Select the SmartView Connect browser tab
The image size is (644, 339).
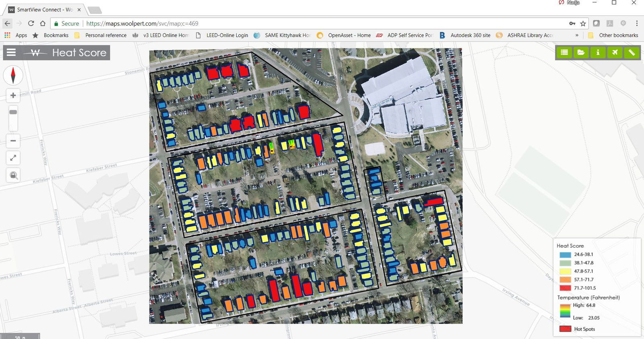click(43, 10)
